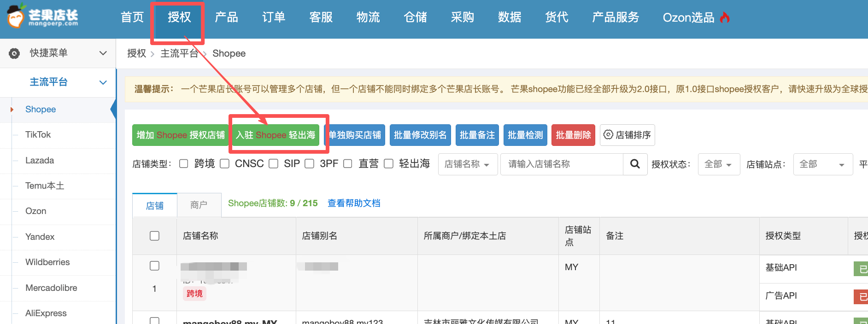Expand the 快捷菜单 quick menu chevron

pyautogui.click(x=103, y=53)
